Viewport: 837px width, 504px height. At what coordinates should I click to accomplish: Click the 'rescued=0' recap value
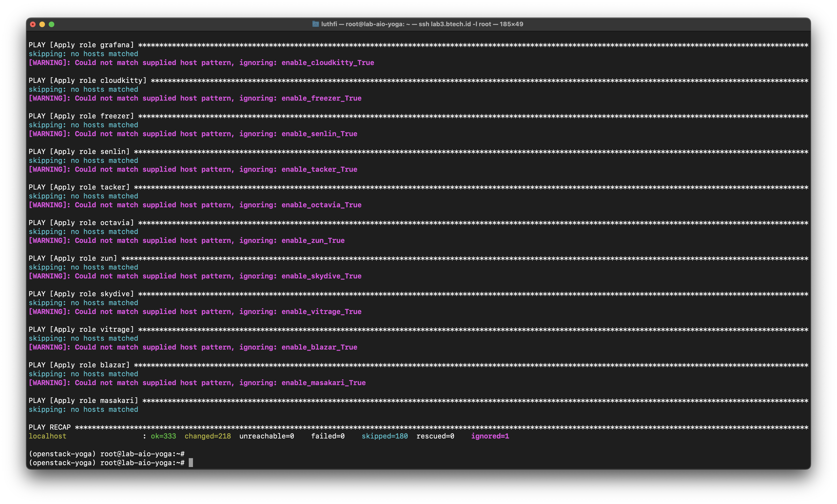[435, 436]
